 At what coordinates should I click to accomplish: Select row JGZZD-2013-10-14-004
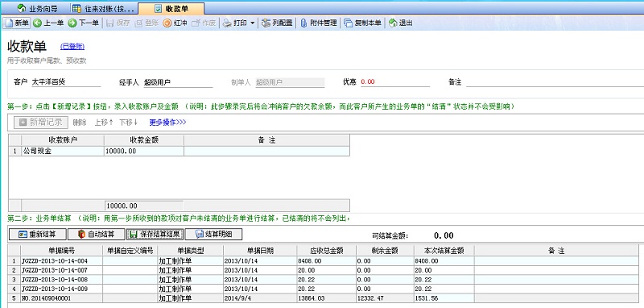[x=324, y=260]
